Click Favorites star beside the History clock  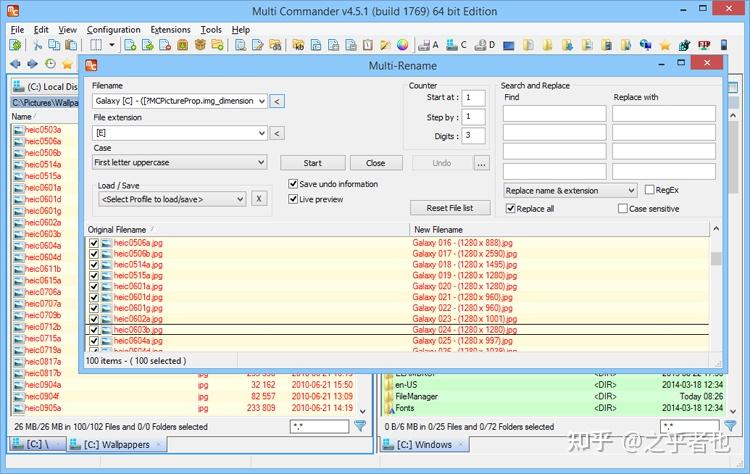coord(67,64)
